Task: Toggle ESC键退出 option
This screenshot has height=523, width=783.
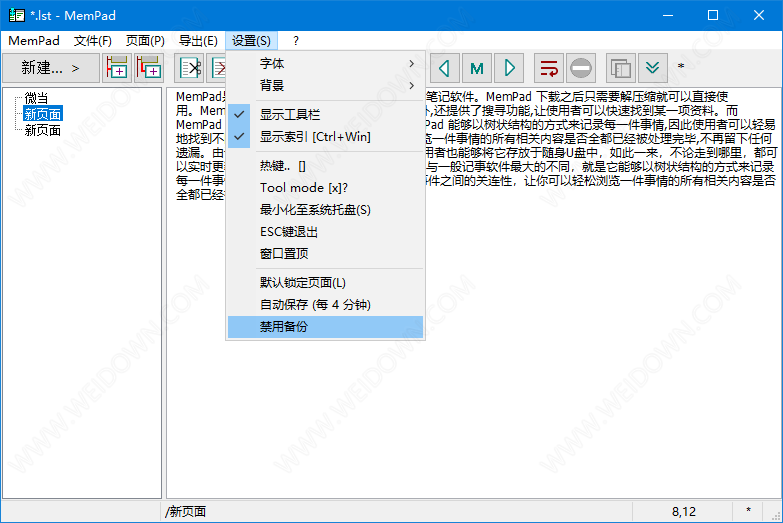Action: pos(325,231)
